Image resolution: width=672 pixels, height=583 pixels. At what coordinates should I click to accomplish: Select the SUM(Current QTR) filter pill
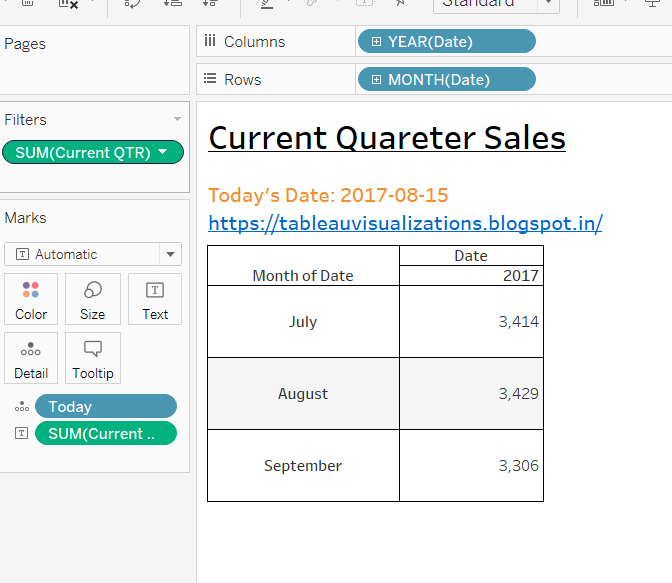pos(93,152)
